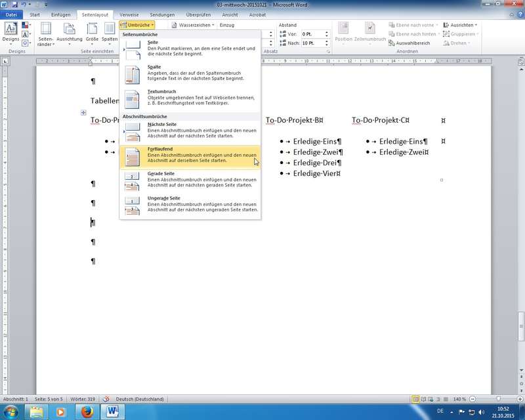Switch to the Datei tab
The width and height of the screenshot is (525, 420).
(x=11, y=14)
